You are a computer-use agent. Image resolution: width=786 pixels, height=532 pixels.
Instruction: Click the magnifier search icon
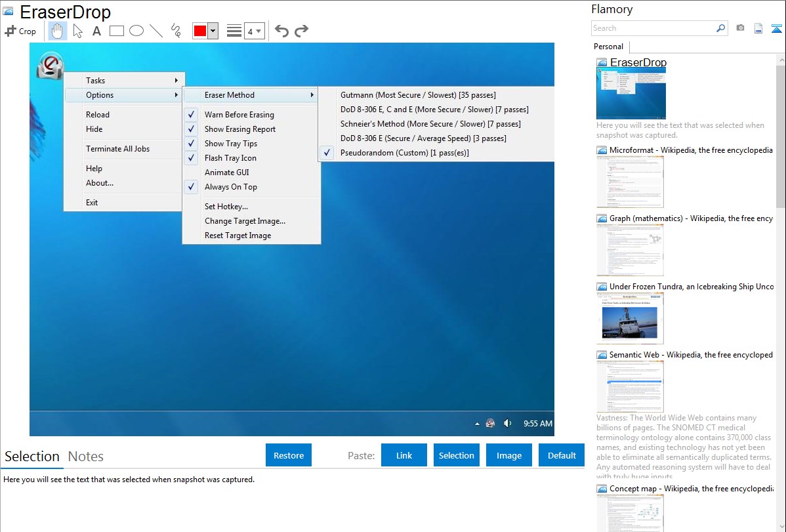coord(721,28)
